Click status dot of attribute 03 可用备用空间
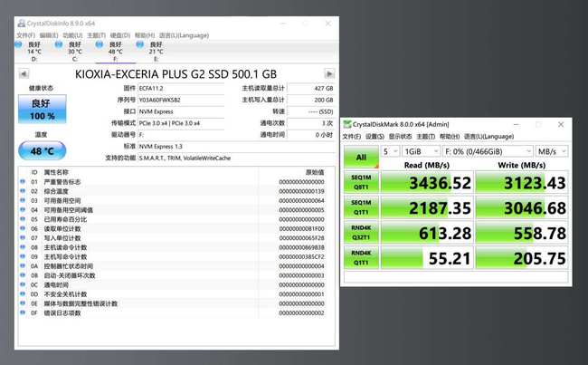Viewport: 588px width, 365px height. point(23,200)
